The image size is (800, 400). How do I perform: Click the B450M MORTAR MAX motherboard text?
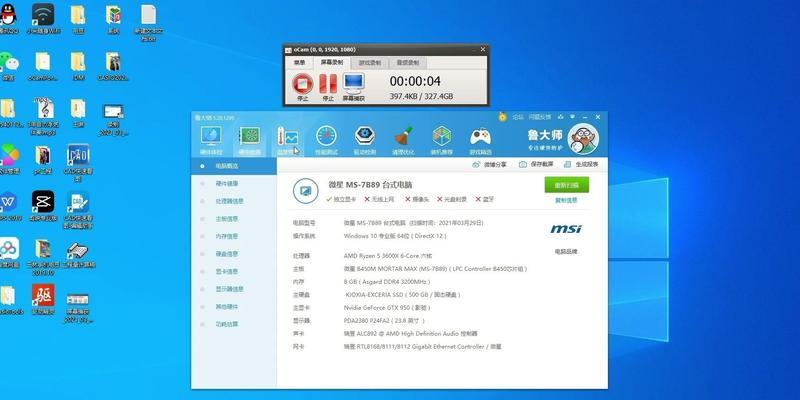(435, 268)
